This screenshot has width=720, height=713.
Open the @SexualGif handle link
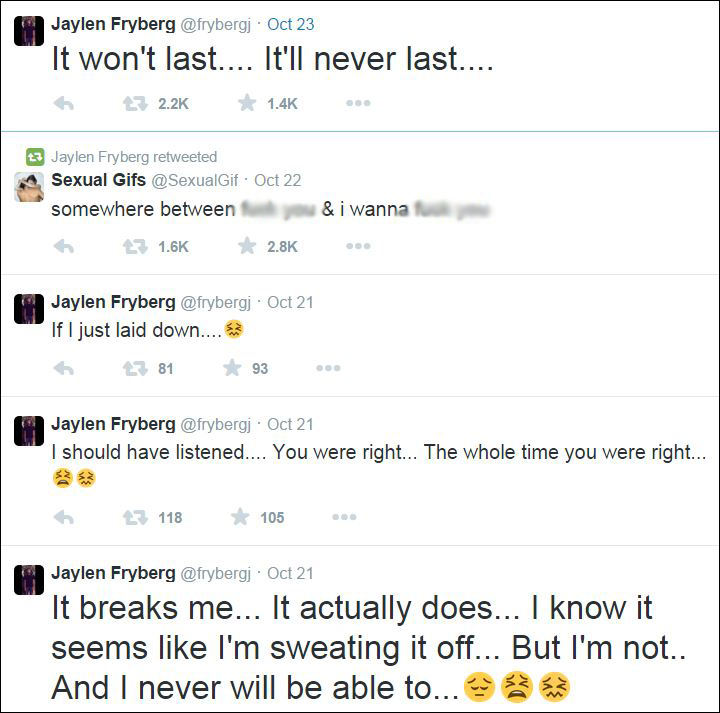(196, 180)
